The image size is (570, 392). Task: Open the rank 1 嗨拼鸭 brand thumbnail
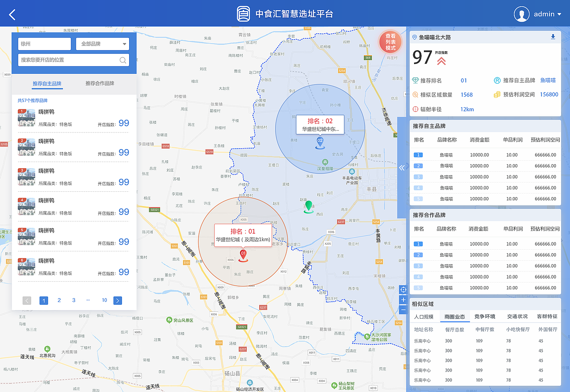pos(26,118)
